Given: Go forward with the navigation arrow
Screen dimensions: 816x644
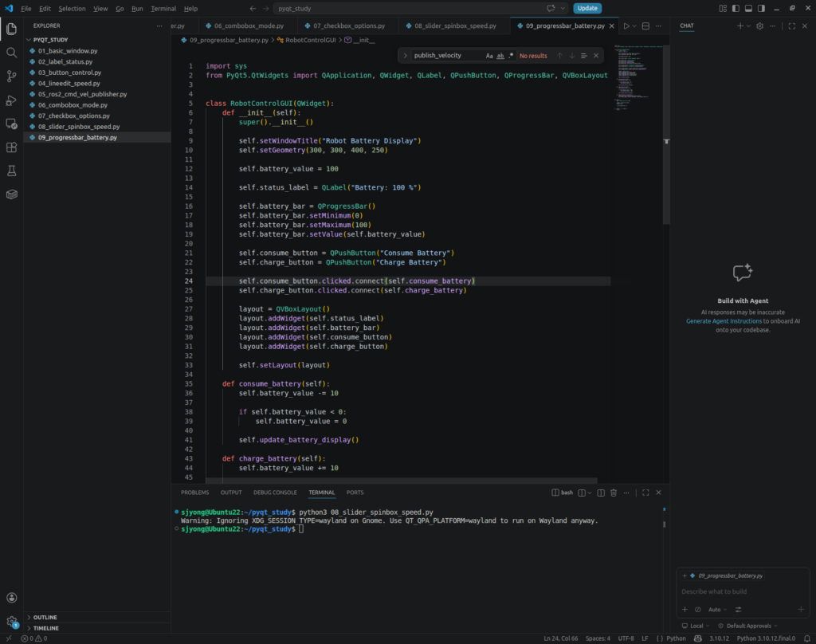Looking at the screenshot, I should [x=265, y=8].
